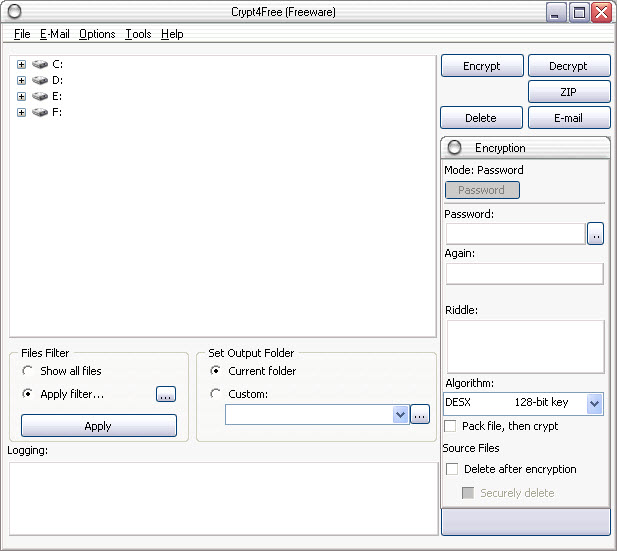
Task: Select Custom output folder radio button
Action: coord(215,394)
